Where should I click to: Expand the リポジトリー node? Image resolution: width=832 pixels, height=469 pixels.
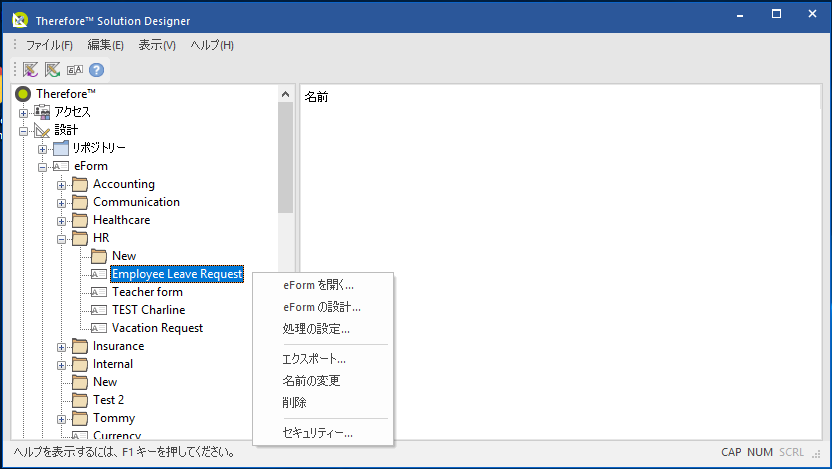42,149
